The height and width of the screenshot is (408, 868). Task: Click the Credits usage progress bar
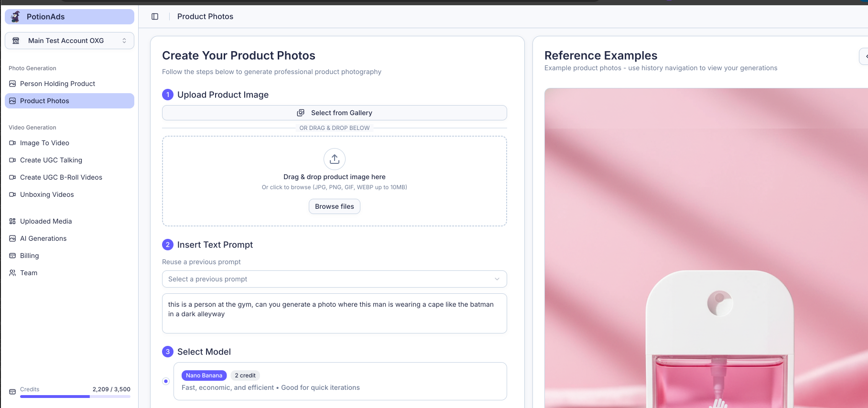[x=75, y=397]
